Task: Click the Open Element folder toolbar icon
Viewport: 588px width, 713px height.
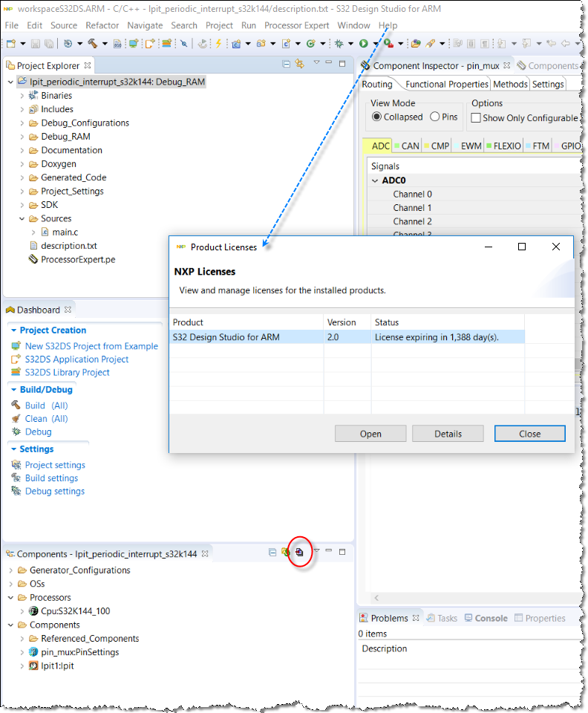Action: pos(415,44)
